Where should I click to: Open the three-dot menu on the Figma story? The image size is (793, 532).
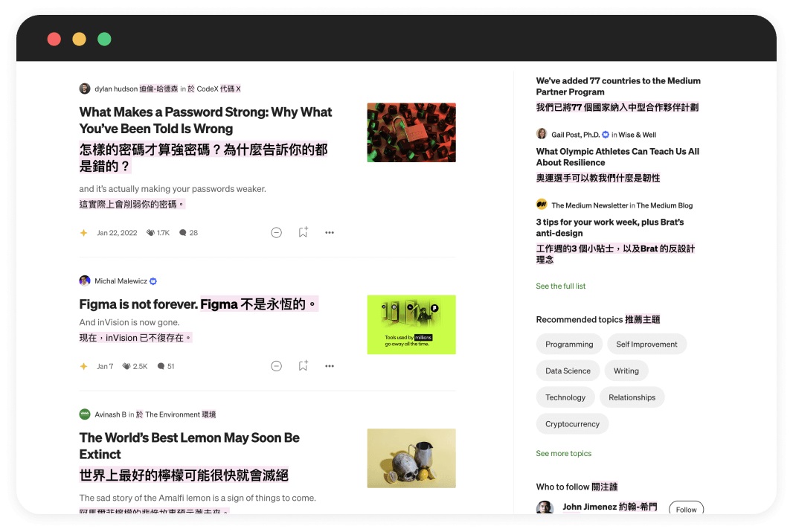[x=330, y=366]
